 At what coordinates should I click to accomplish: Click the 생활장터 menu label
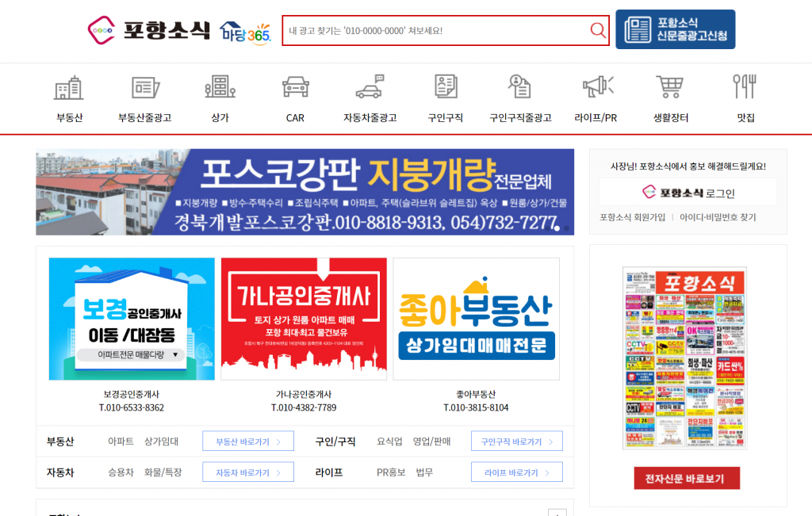[671, 117]
